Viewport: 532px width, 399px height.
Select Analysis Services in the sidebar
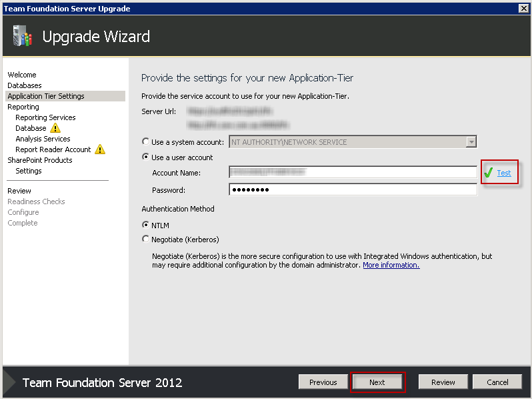tap(43, 139)
